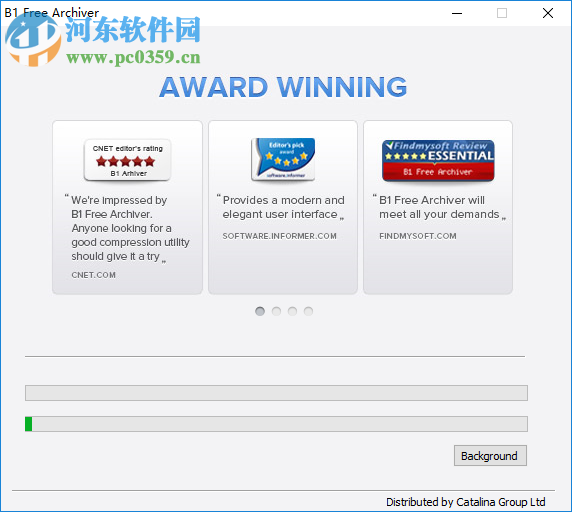Click 'Distributed by Catalina Group Ltd' text
Viewport: 572px width, 512px height.
coord(465,502)
